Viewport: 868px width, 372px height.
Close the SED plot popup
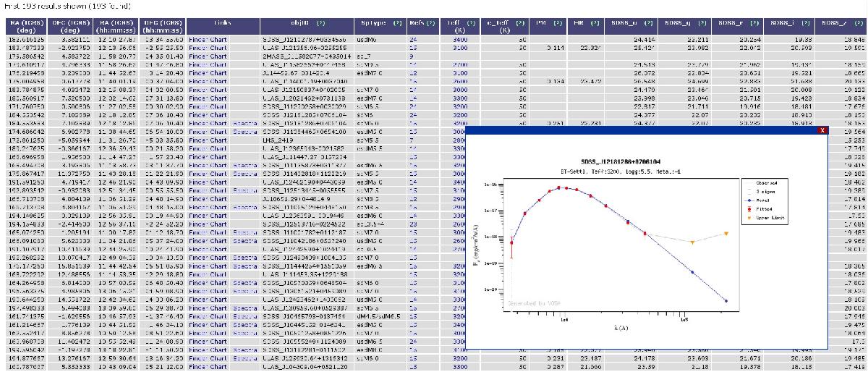(822, 130)
